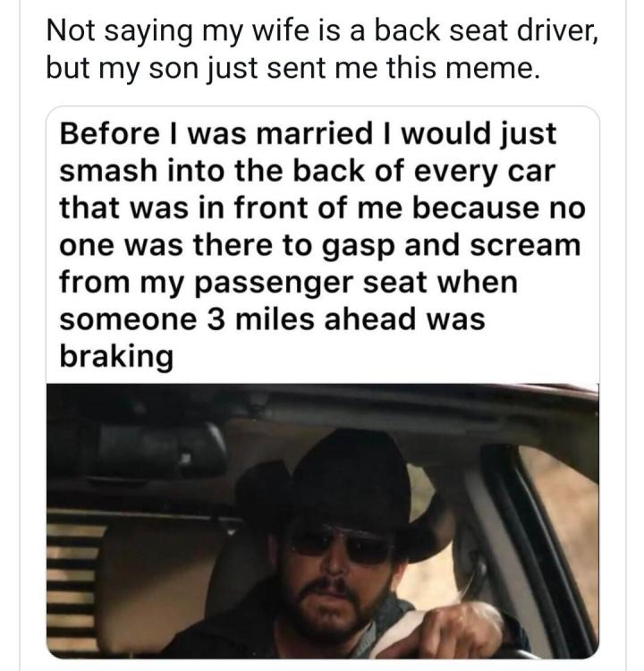Click the word "smash" in the meme caption

click(x=106, y=172)
